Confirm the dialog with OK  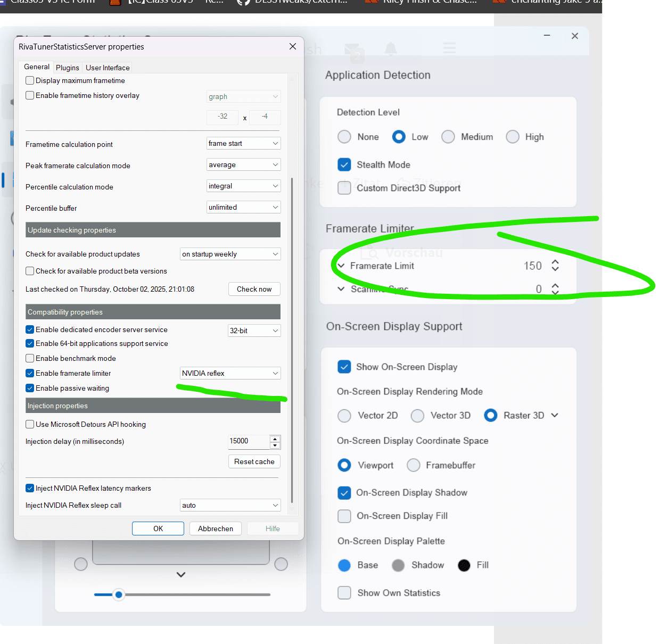tap(158, 529)
